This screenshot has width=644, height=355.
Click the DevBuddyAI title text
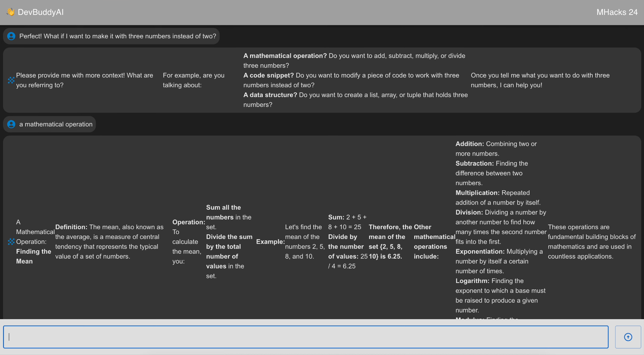(41, 12)
